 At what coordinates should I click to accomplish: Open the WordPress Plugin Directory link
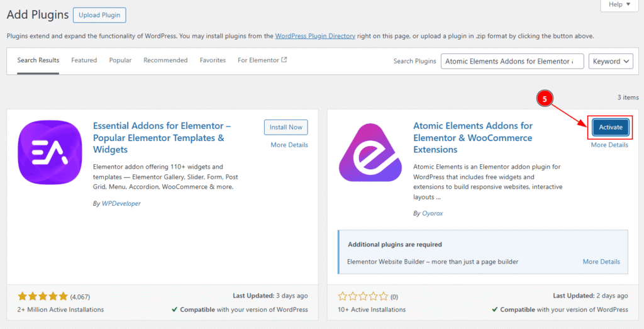pos(315,36)
